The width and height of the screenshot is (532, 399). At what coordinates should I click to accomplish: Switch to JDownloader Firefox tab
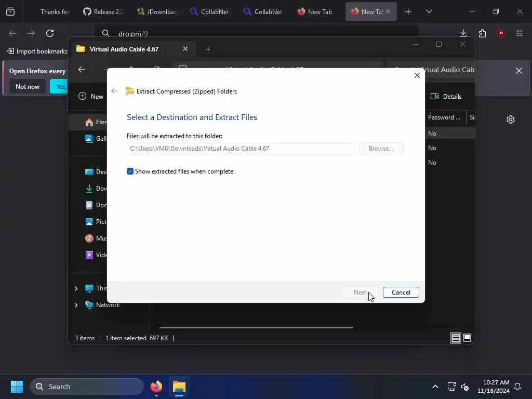(x=157, y=11)
